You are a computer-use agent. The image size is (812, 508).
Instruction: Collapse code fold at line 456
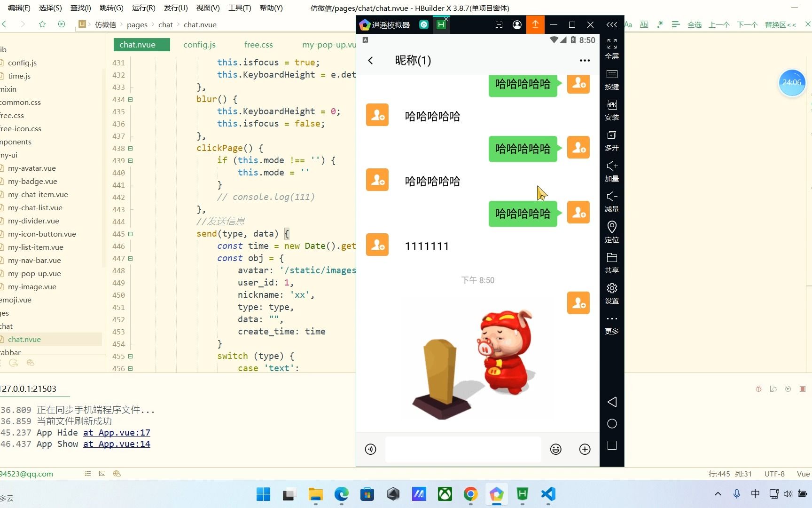click(131, 368)
